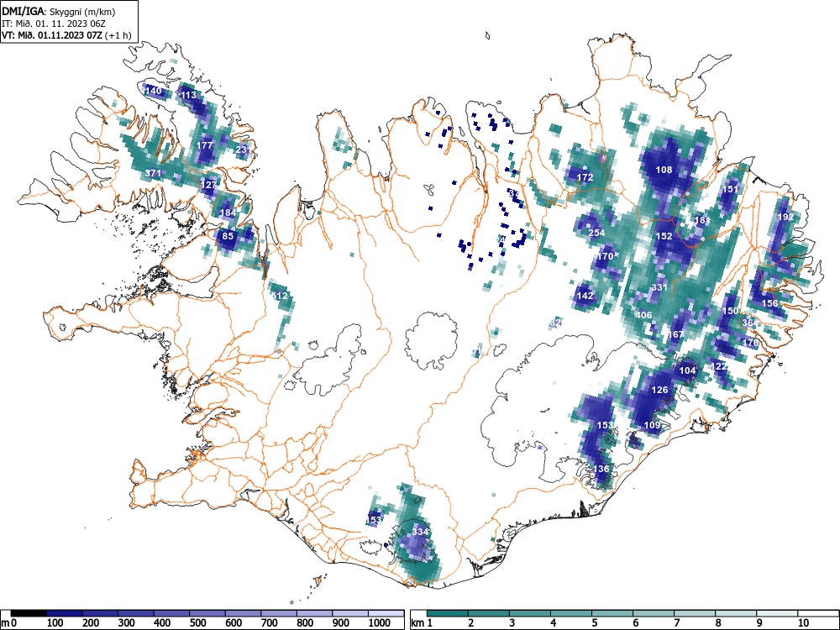Click the 'm 0' label on the legend

[8, 623]
